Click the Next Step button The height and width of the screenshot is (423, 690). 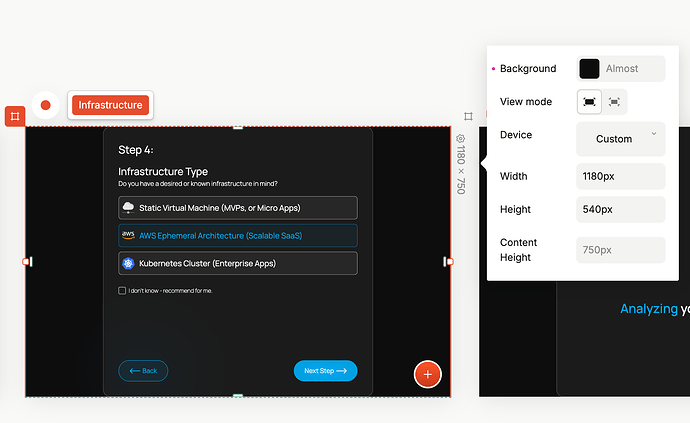point(325,370)
